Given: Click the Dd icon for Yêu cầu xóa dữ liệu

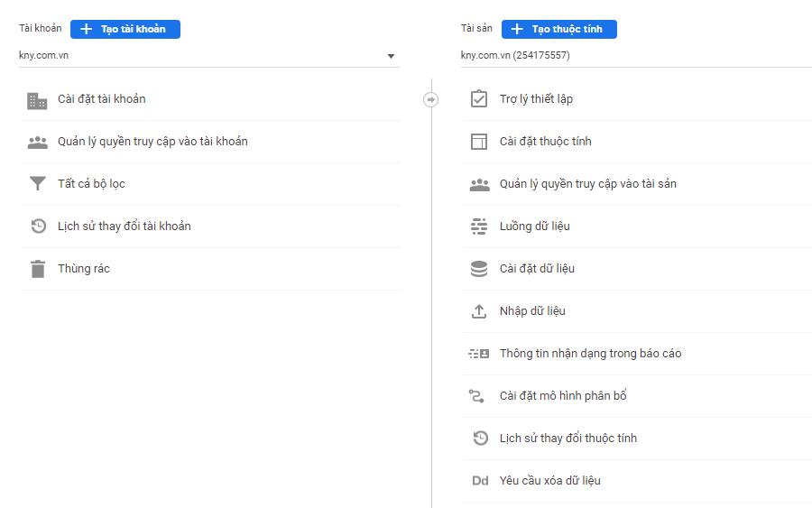Looking at the screenshot, I should pos(480,481).
